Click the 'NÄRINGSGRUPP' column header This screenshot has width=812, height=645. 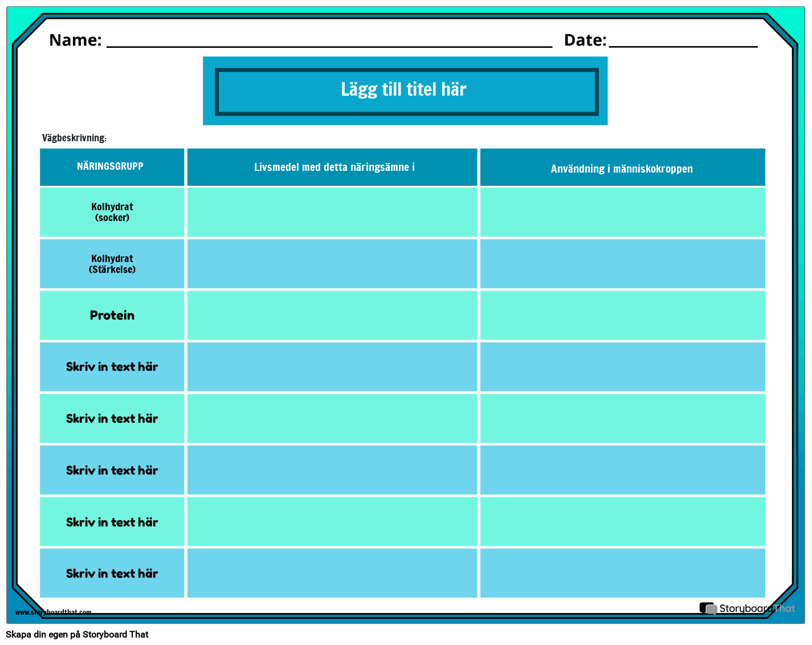112,167
